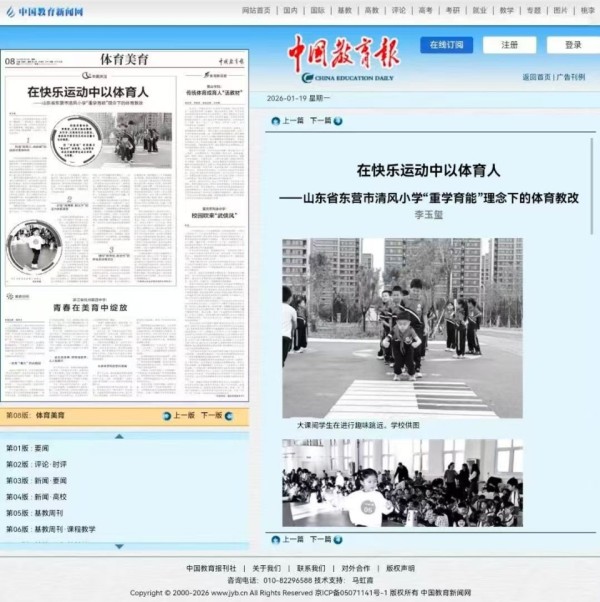Follow the 返回首页 link

click(x=536, y=77)
